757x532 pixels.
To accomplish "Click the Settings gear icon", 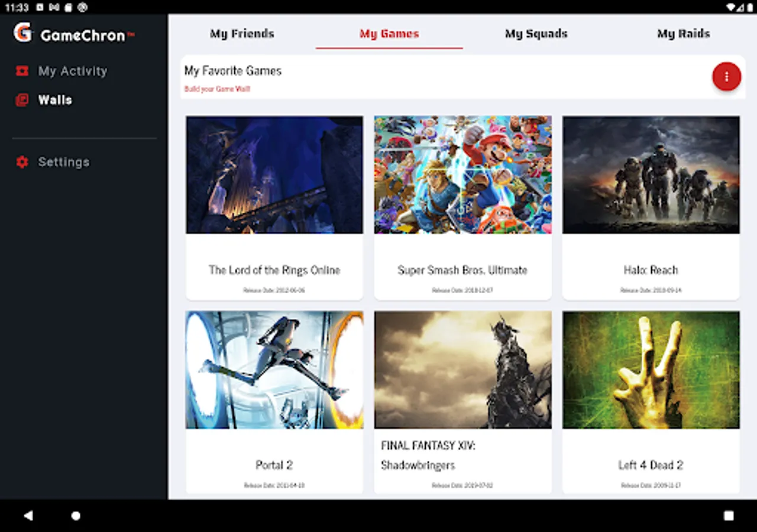I will coord(22,162).
